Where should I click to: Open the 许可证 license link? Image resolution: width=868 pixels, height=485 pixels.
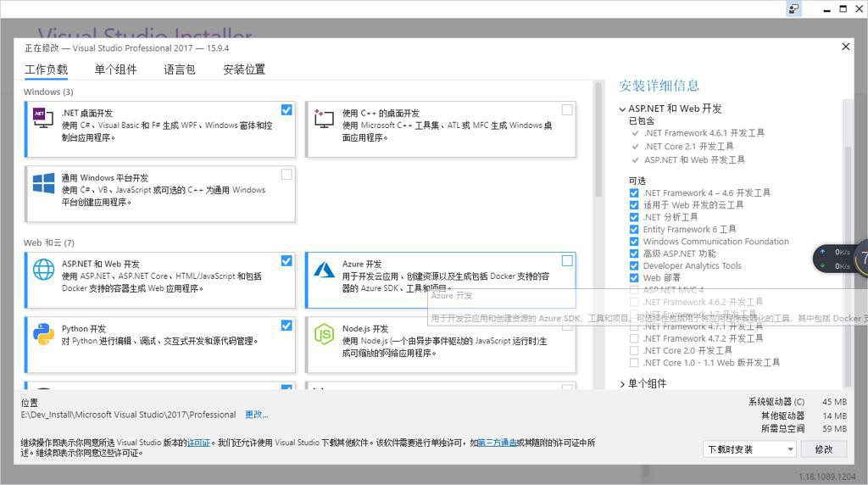coord(198,443)
